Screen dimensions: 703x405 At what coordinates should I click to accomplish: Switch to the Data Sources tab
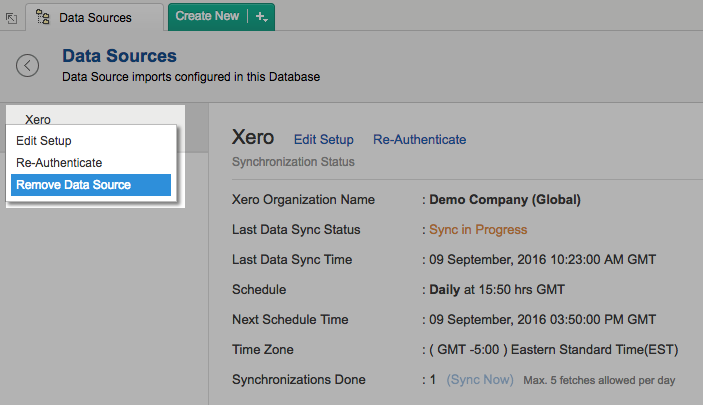coord(95,17)
